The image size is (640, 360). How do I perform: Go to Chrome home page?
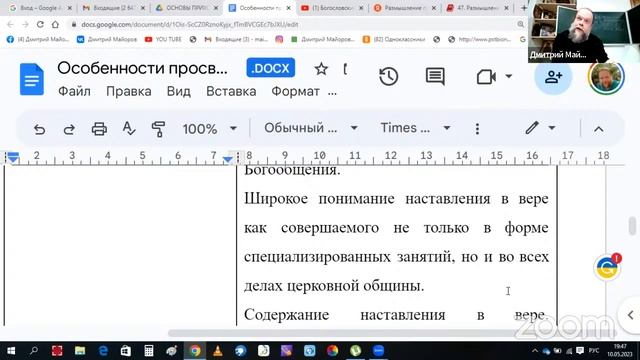[55, 24]
